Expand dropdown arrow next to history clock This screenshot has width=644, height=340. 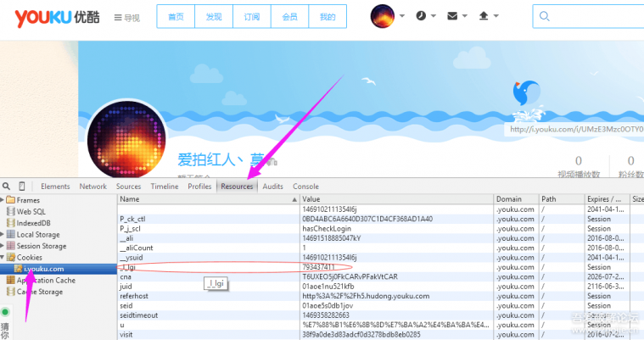[434, 16]
